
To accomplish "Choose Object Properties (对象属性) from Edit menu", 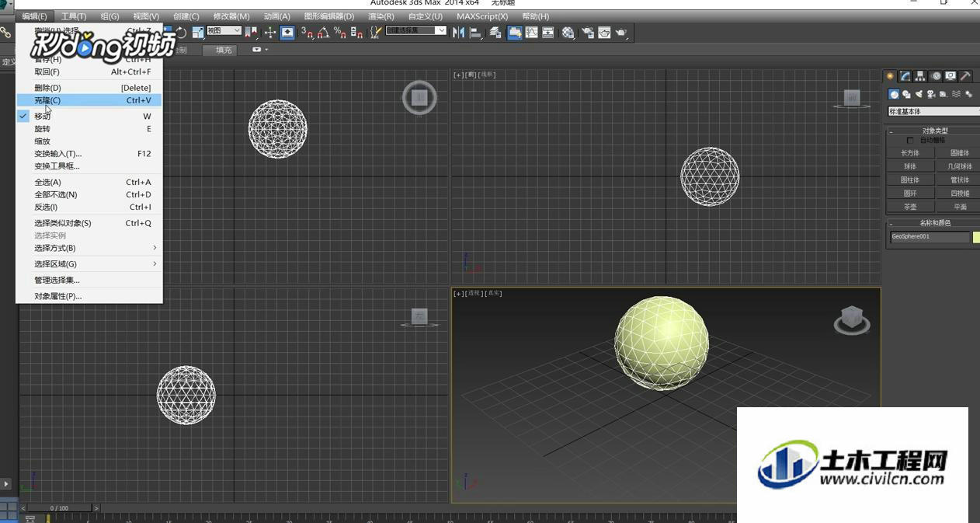I will 89,296.
